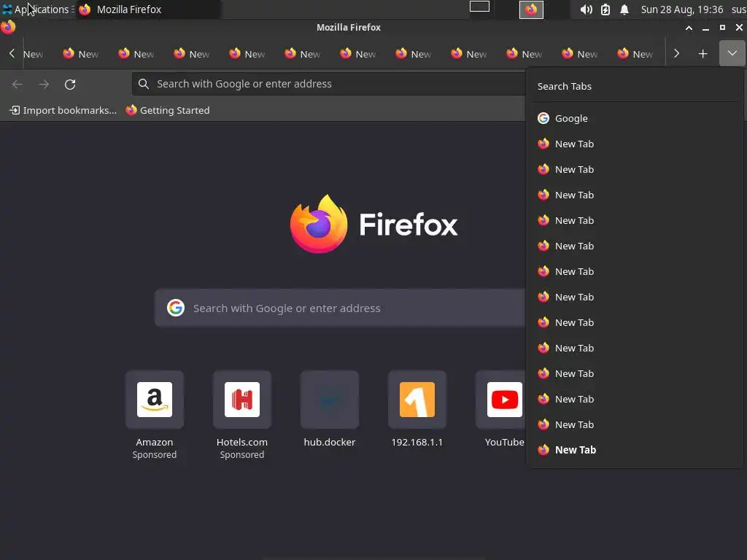
Task: Select the bold New Tab entry in list
Action: [x=635, y=449]
